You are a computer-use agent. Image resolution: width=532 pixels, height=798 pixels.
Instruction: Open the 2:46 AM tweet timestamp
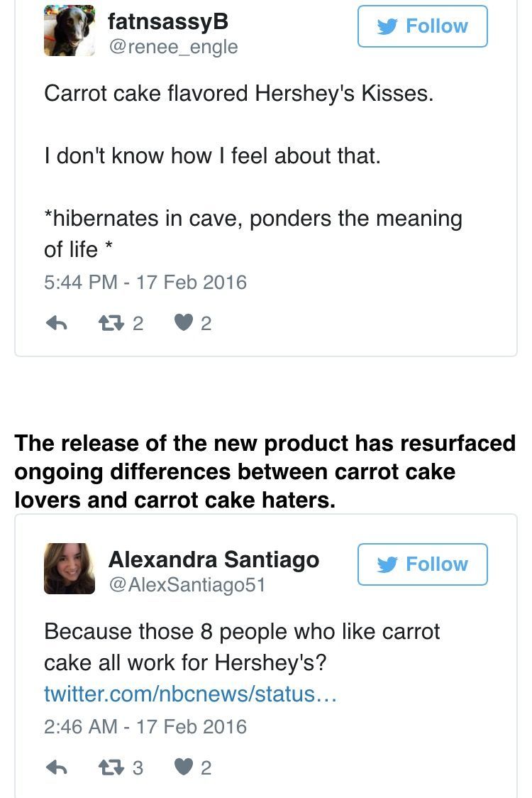pos(145,727)
